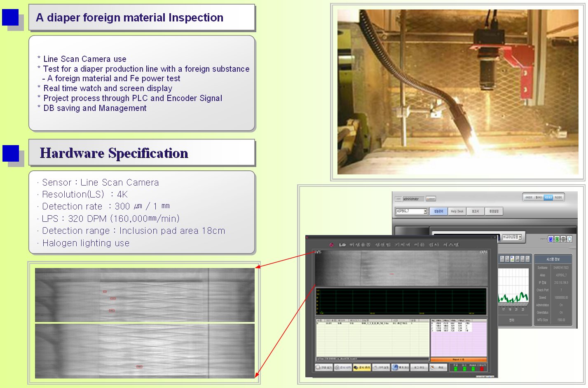Click the 'Halogen lighting use' line
Screen dimensions: 588x388
pyautogui.click(x=83, y=243)
